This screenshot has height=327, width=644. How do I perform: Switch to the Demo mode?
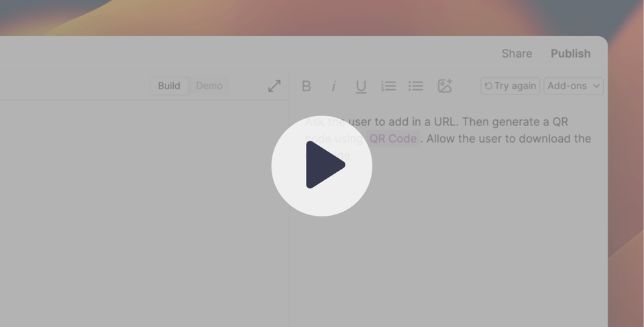pyautogui.click(x=209, y=86)
